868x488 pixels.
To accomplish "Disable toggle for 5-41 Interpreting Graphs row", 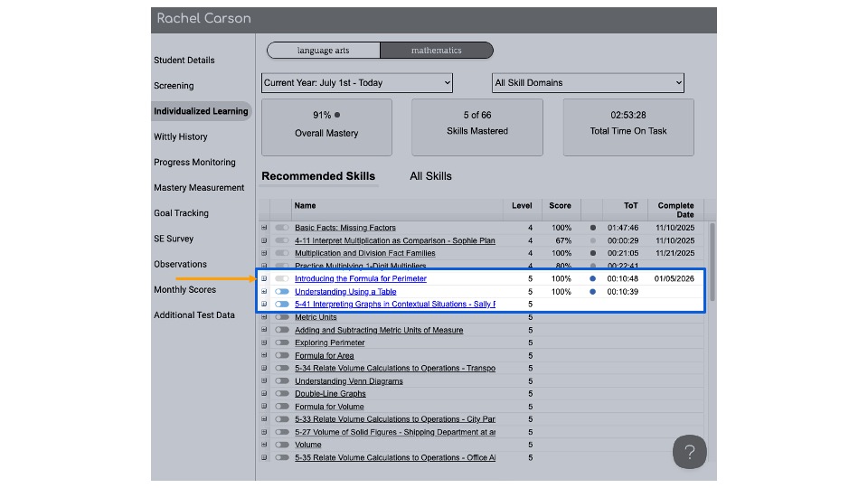I will (282, 304).
